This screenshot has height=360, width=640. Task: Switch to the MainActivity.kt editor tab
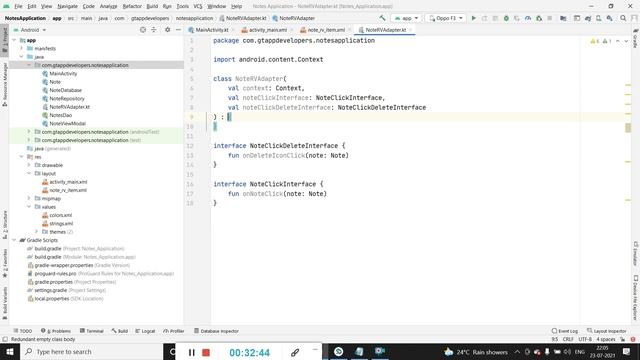pyautogui.click(x=211, y=30)
